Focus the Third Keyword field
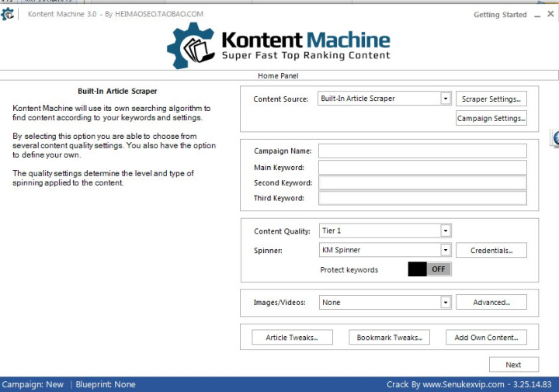Viewport: 559px width, 392px height. pos(422,198)
